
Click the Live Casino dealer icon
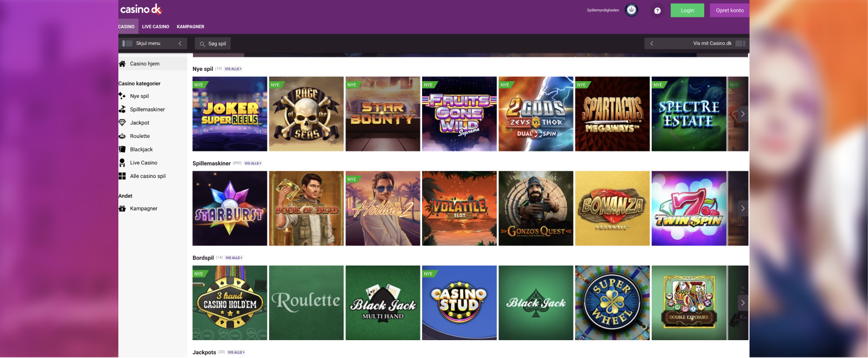[x=122, y=163]
